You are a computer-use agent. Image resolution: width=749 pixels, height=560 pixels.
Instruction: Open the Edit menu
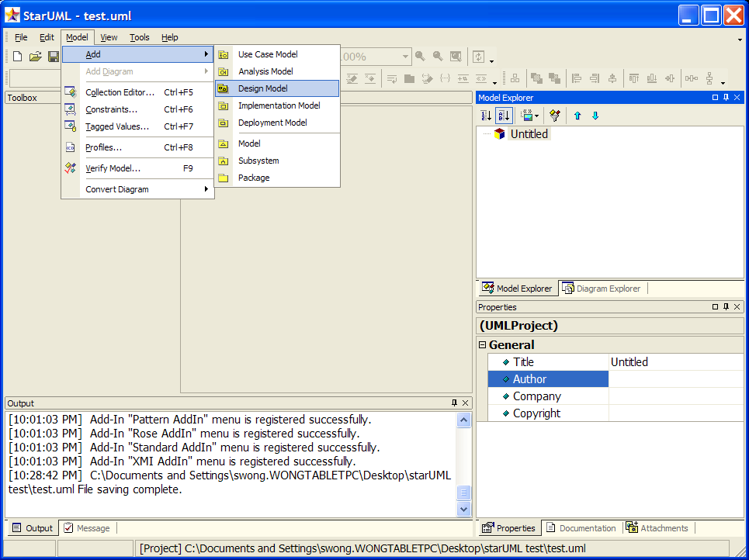pos(47,37)
